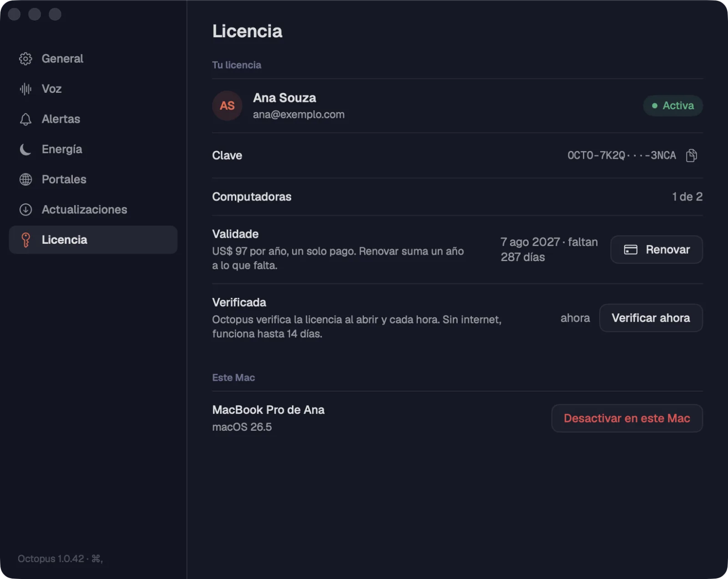Go to the Alertas section

(x=93, y=119)
